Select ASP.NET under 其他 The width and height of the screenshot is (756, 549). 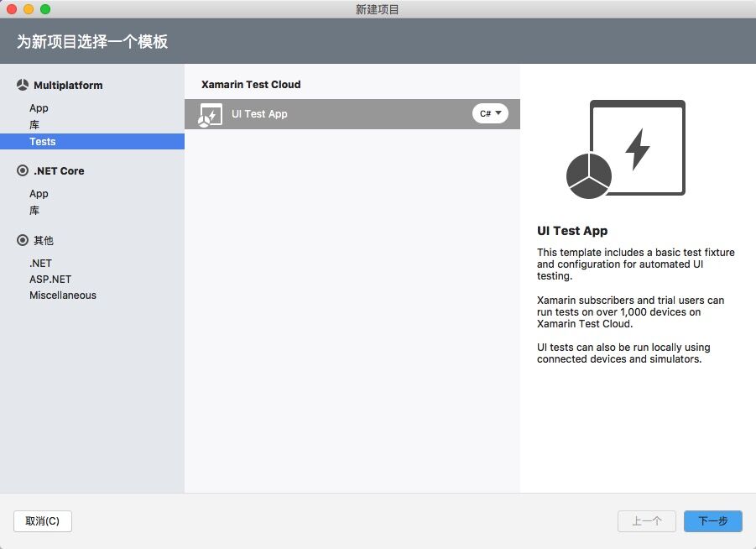50,280
